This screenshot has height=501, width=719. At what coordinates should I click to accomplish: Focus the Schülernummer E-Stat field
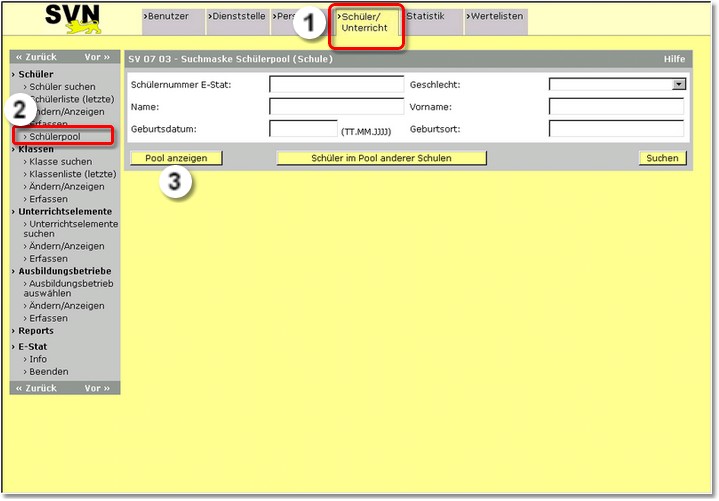tap(337, 84)
